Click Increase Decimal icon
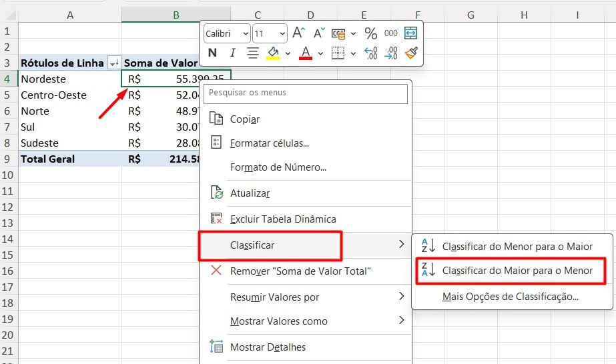This screenshot has width=616, height=364. 371,53
